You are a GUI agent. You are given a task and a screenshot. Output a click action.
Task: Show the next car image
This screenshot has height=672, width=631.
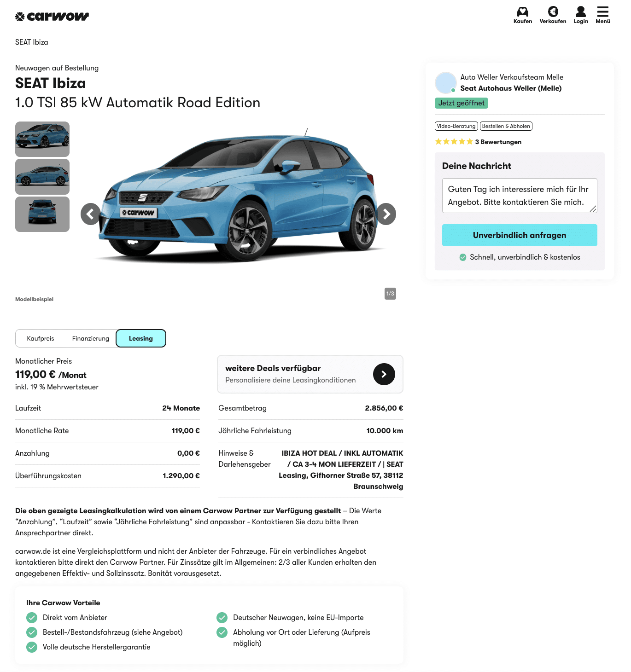pyautogui.click(x=386, y=214)
